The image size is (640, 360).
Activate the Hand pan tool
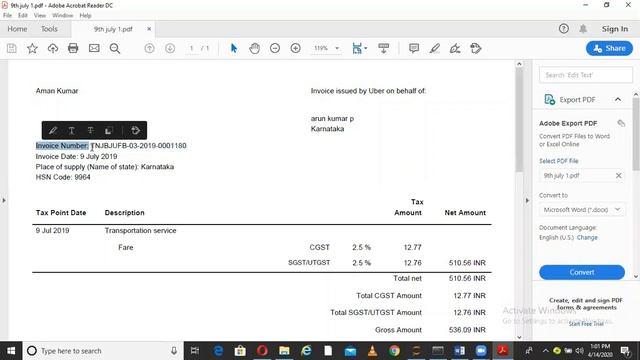point(255,49)
